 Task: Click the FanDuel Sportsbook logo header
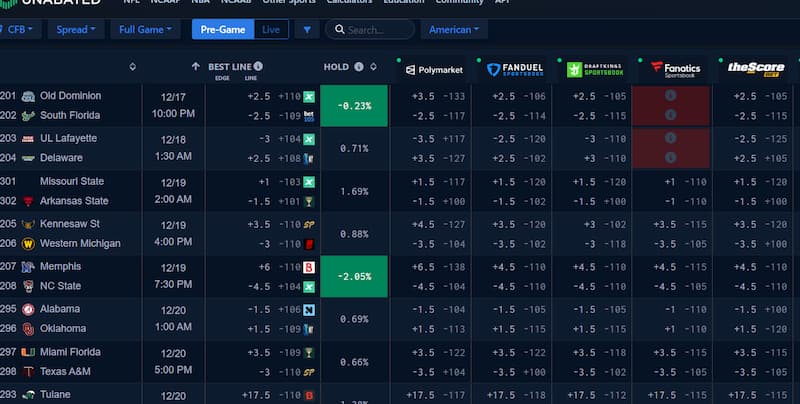click(x=514, y=69)
